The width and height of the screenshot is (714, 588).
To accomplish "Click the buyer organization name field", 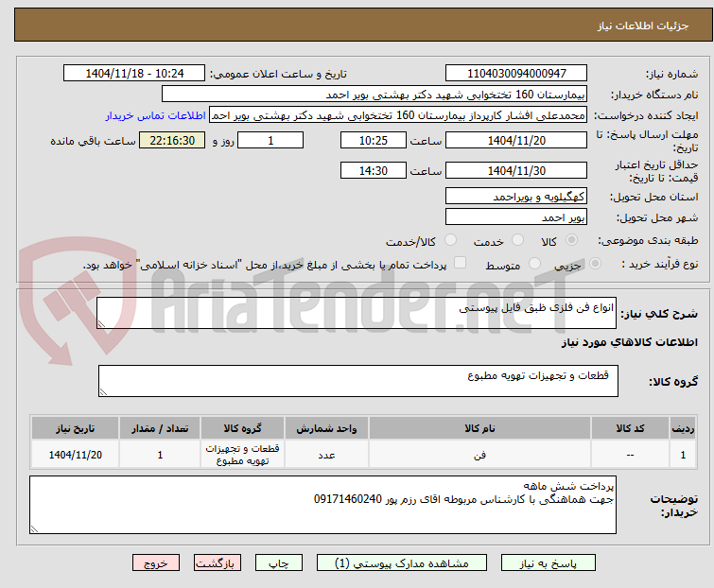I will click(374, 95).
